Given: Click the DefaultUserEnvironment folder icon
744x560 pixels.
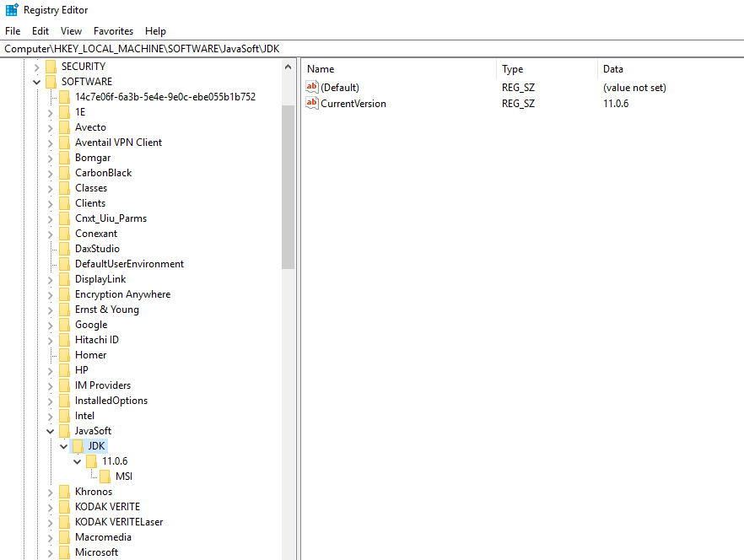Looking at the screenshot, I should [x=64, y=264].
